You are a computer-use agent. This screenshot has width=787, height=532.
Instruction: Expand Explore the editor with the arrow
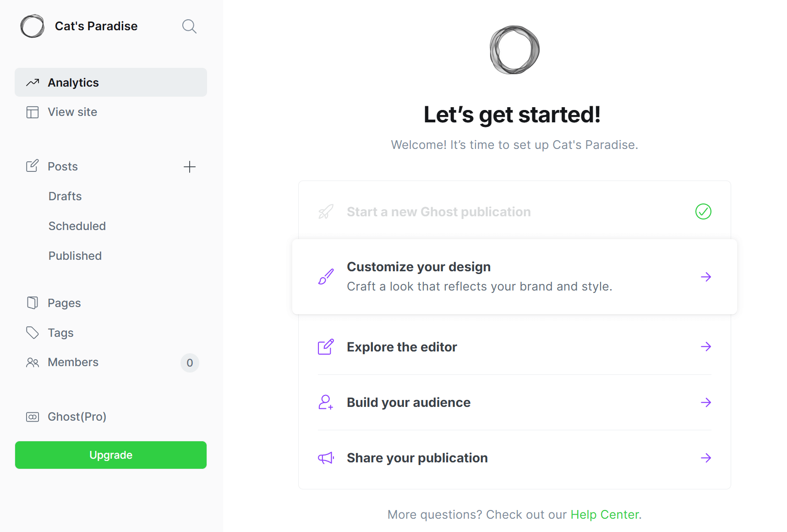click(x=706, y=347)
